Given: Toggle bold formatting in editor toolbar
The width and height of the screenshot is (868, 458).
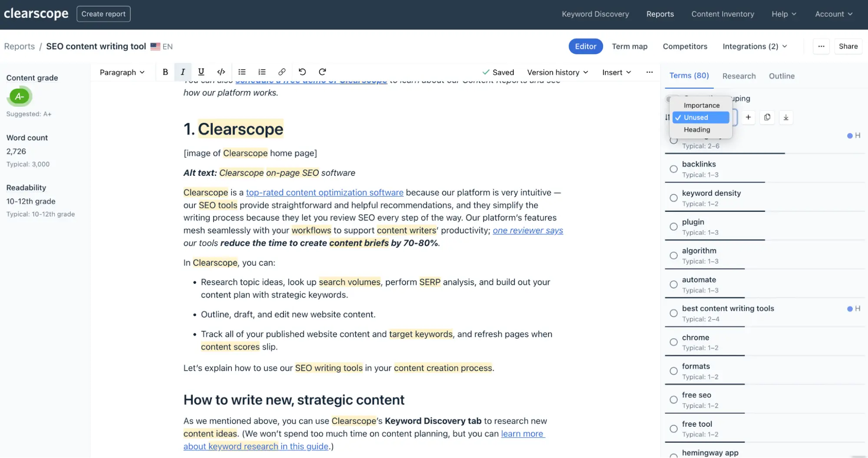Looking at the screenshot, I should pos(165,72).
